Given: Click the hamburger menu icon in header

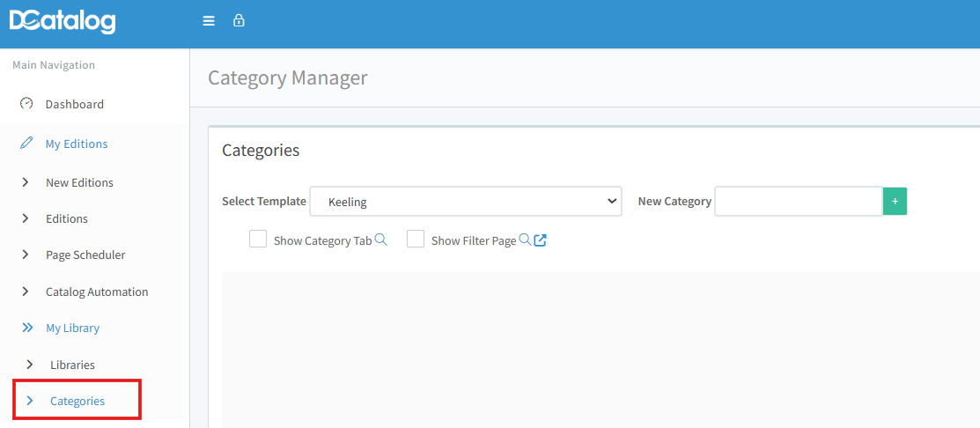Looking at the screenshot, I should coord(209,21).
